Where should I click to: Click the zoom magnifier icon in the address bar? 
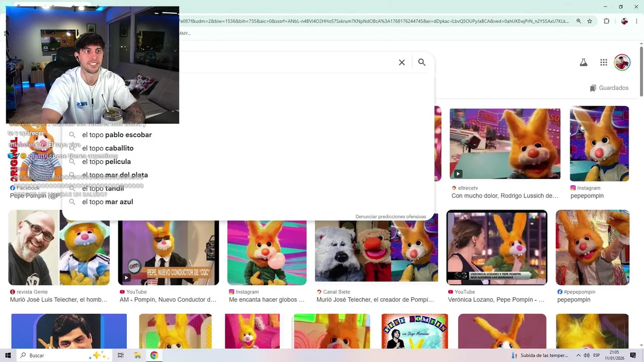tap(579, 21)
